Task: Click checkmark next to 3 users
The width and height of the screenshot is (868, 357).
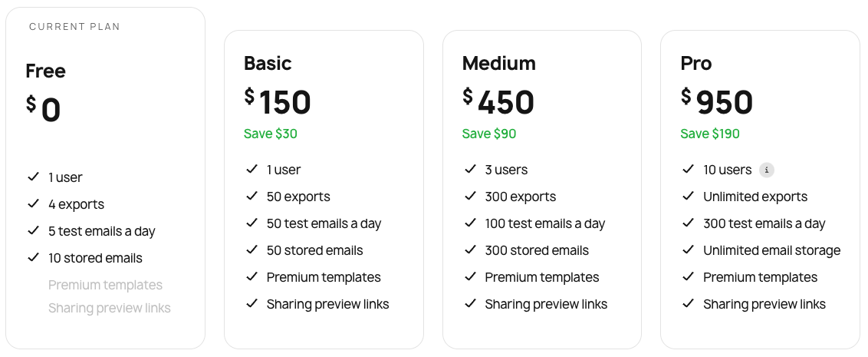Action: (470, 170)
